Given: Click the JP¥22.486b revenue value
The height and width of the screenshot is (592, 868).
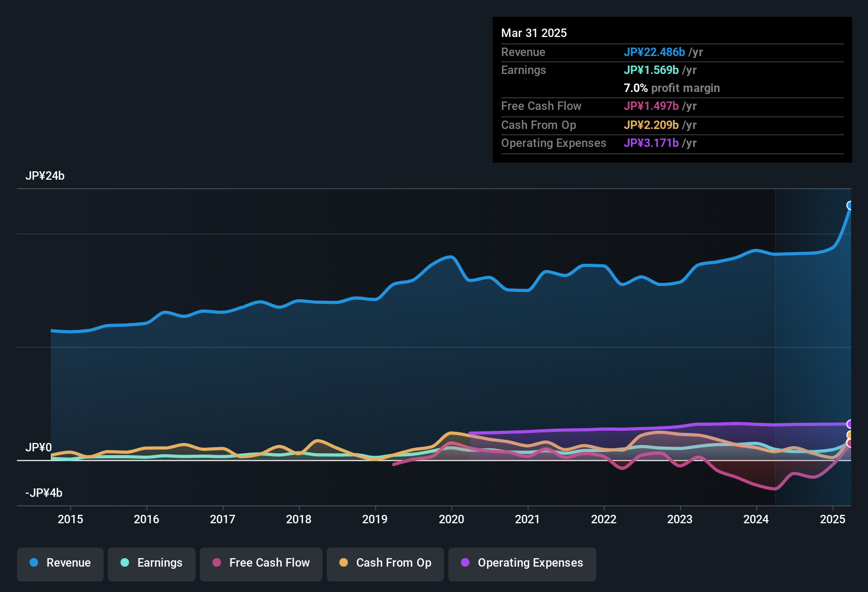Looking at the screenshot, I should click(x=654, y=52).
